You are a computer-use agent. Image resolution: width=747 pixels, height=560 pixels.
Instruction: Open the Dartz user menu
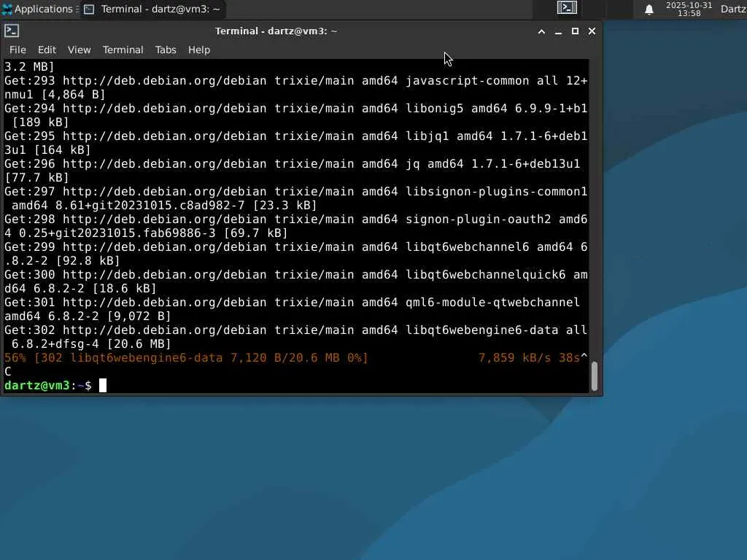click(x=733, y=9)
